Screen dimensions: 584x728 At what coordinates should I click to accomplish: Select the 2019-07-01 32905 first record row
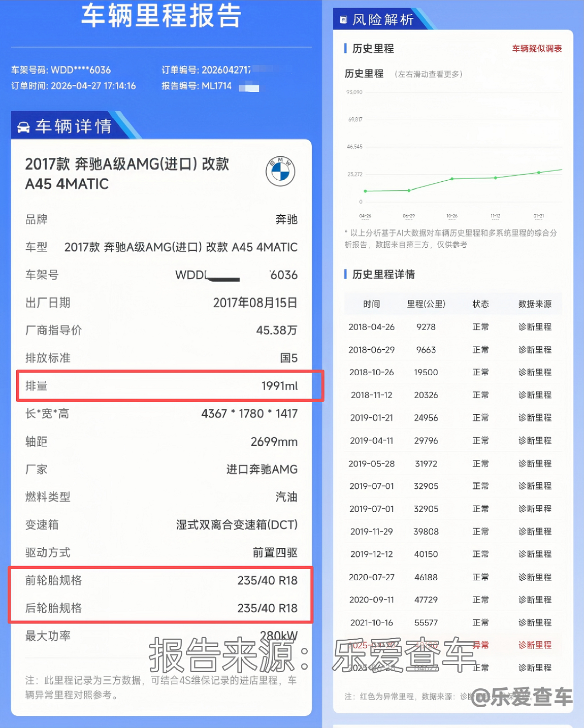(x=453, y=486)
